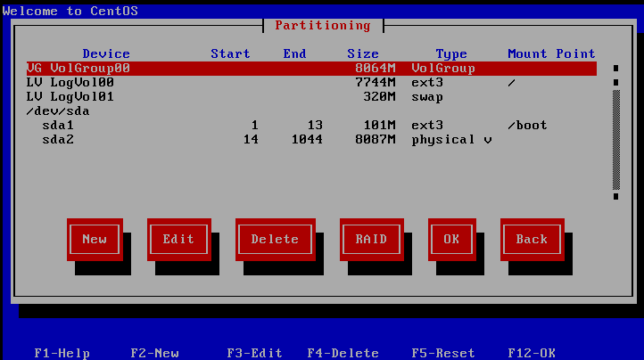Click the Delete button

click(275, 239)
